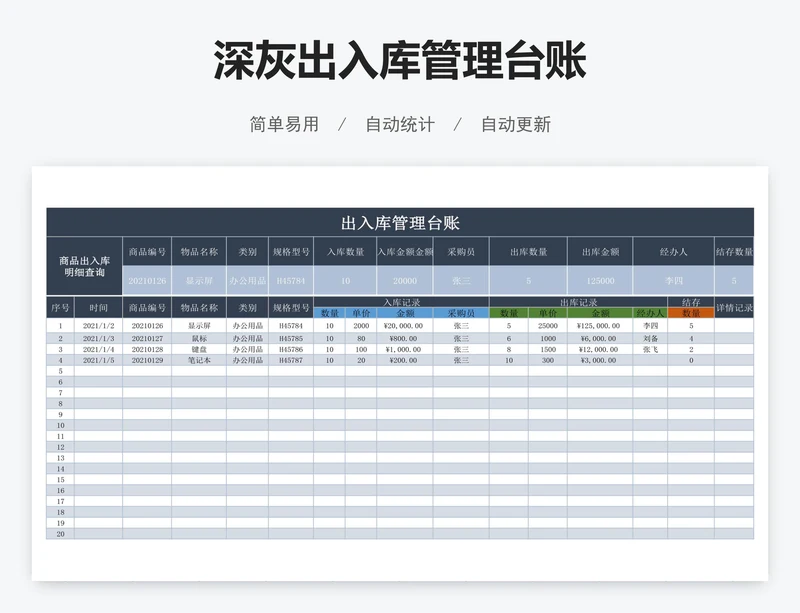Image resolution: width=800 pixels, height=613 pixels.
Task: Select outbound unit price 300
Action: [x=548, y=360]
